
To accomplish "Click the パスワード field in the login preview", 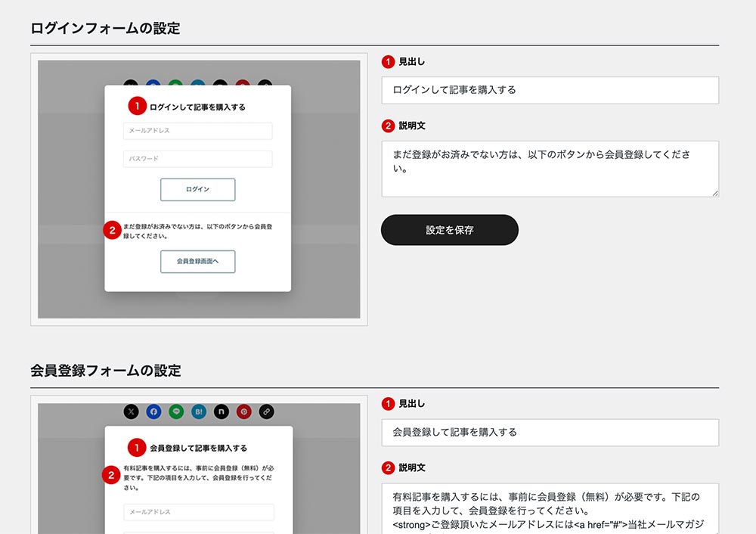I will click(197, 159).
